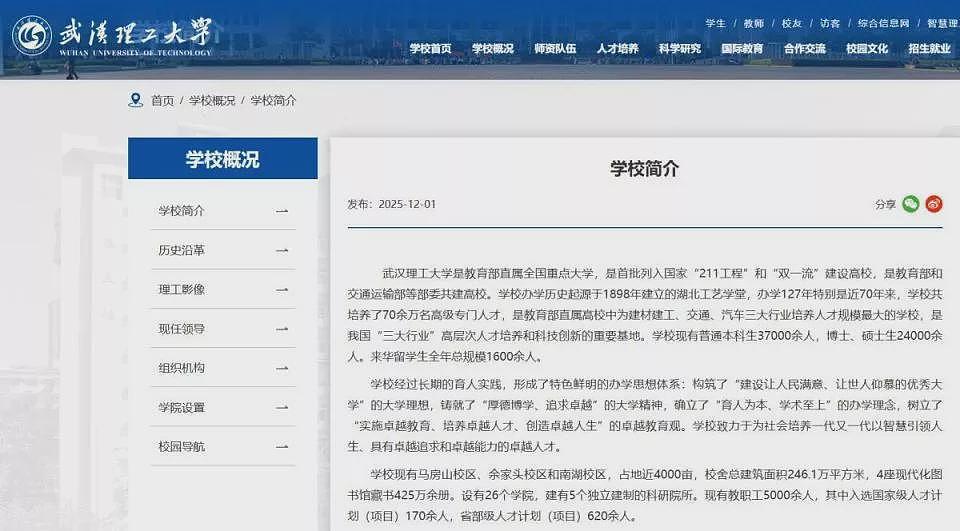This screenshot has height=531, width=960.
Task: Click the publish date 2025-12-01
Action: point(407,204)
